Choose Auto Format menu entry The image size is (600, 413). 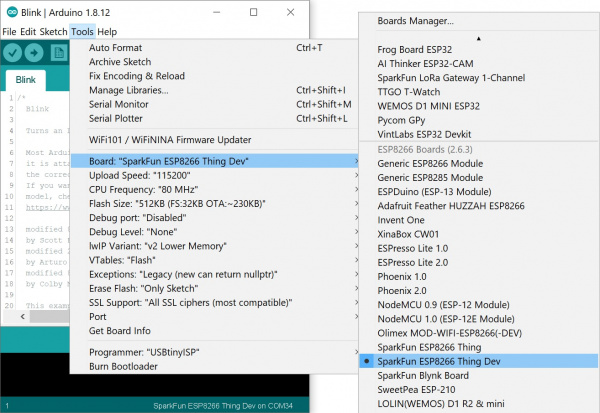click(x=214, y=48)
